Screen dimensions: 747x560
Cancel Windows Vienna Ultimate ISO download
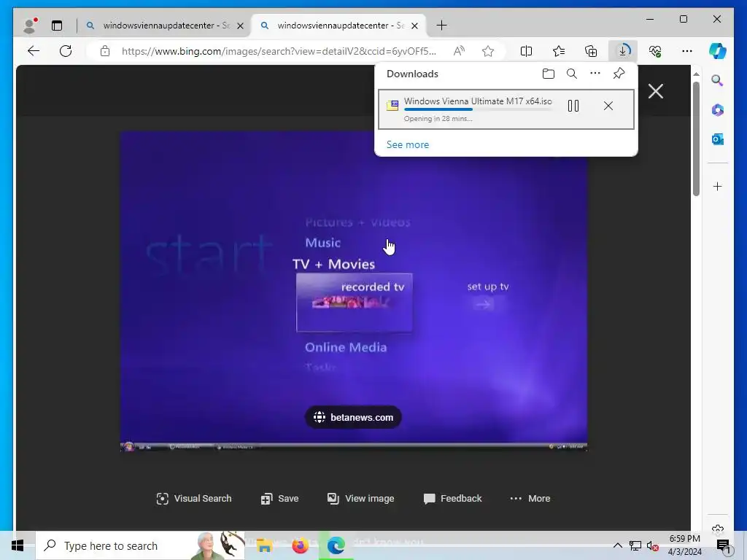608,106
